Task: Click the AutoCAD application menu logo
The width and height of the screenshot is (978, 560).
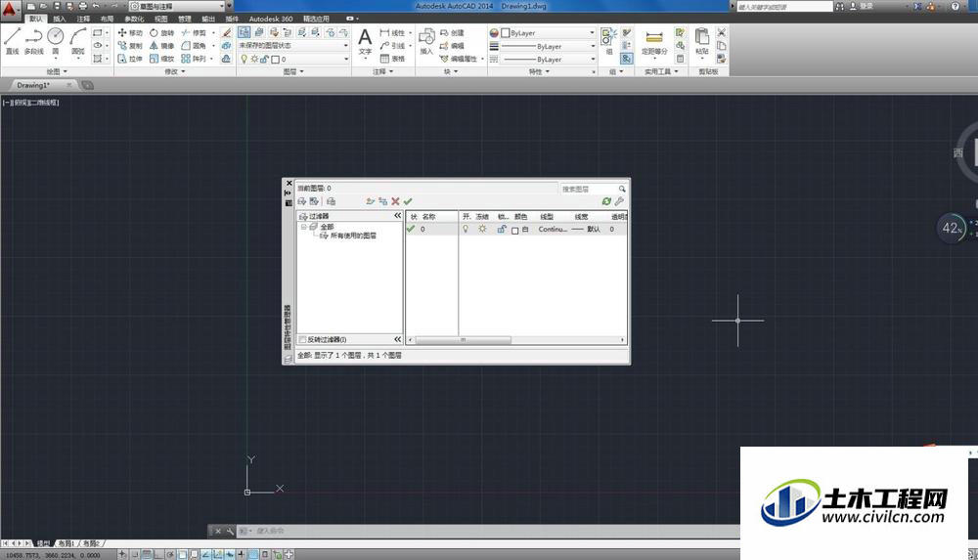Action: (10, 9)
